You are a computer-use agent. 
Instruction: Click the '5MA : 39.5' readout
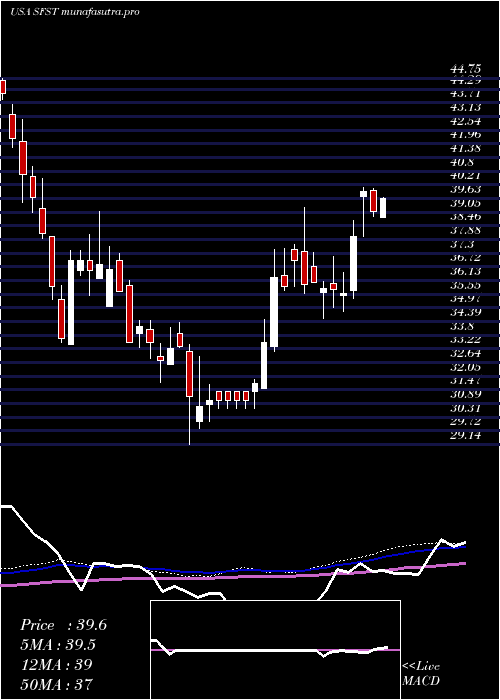[x=59, y=645]
